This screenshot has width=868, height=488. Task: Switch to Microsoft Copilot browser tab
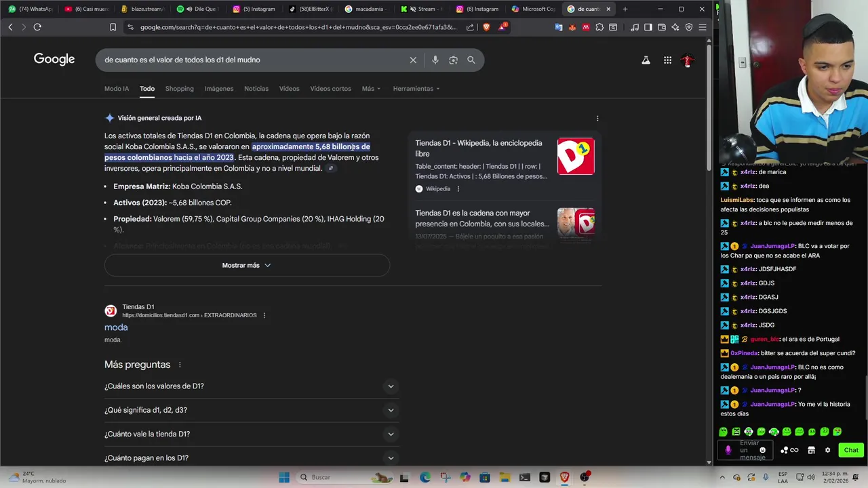[534, 9]
